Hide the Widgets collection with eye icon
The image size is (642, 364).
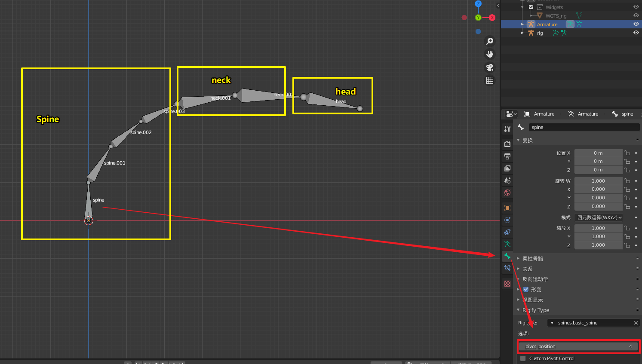636,7
